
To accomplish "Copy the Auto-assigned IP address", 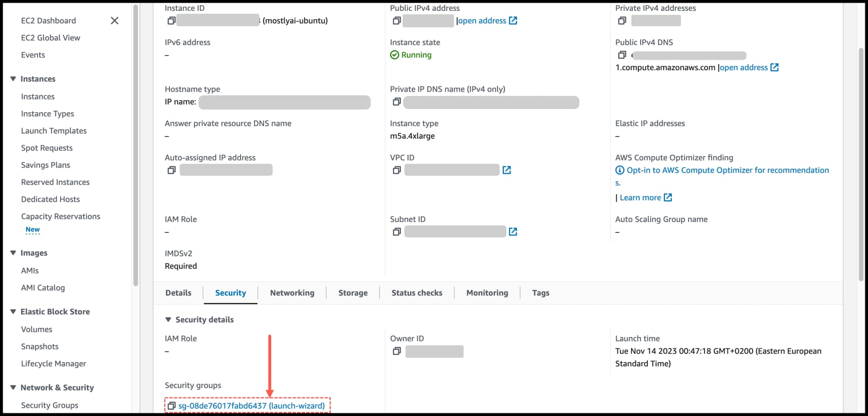I will pyautogui.click(x=171, y=170).
